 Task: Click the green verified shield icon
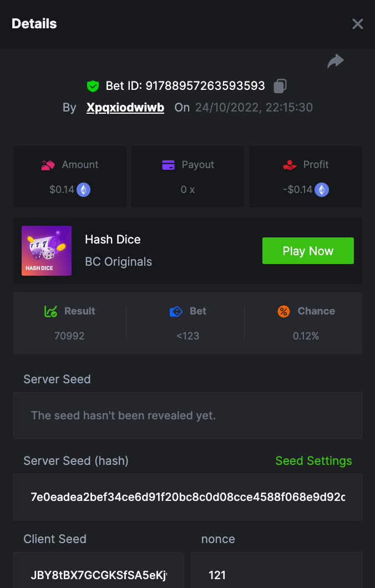[93, 86]
